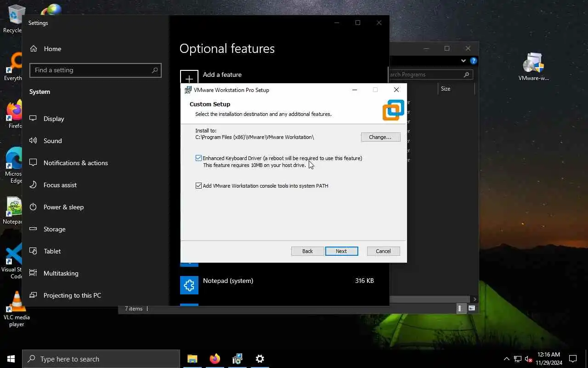Click the VMware logo in setup header
588x368 pixels.
pos(393,110)
